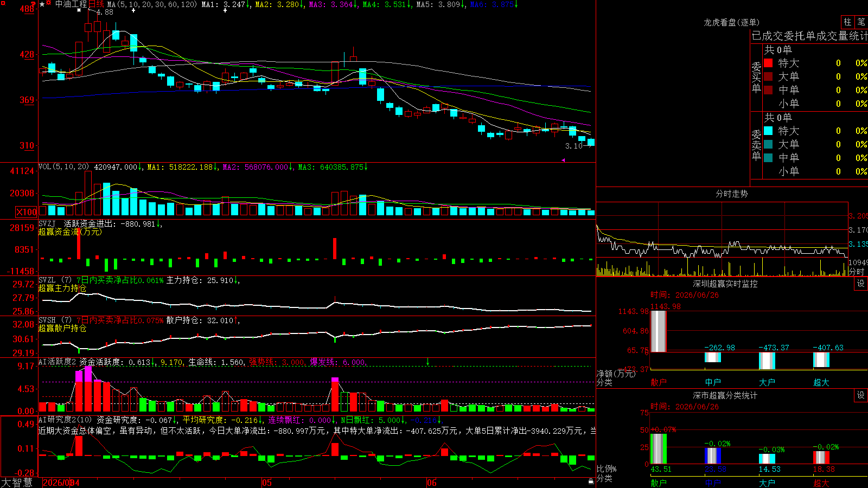Click the SVZL (7) indicator label
Image resolution: width=868 pixels, height=488 pixels.
point(55,280)
